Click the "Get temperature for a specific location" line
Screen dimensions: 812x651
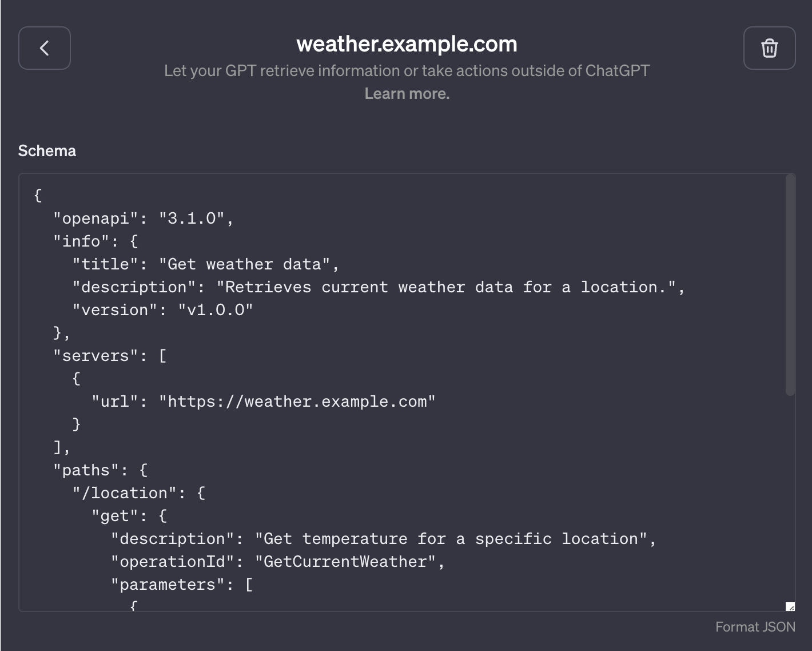click(x=383, y=539)
